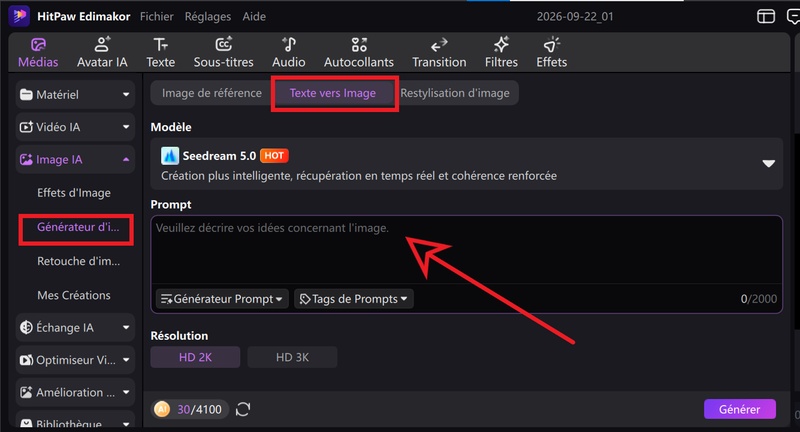Open the Audio tool
Image resolution: width=800 pixels, height=432 pixels.
point(289,53)
